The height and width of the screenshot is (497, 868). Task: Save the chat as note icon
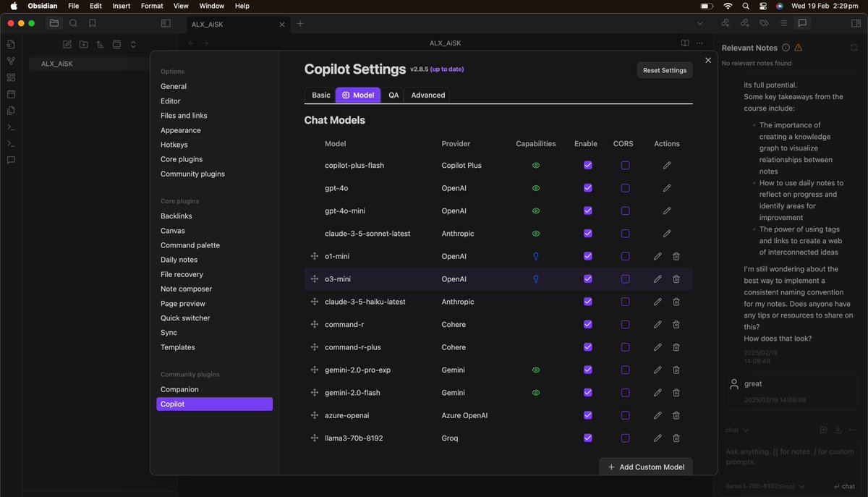[837, 430]
